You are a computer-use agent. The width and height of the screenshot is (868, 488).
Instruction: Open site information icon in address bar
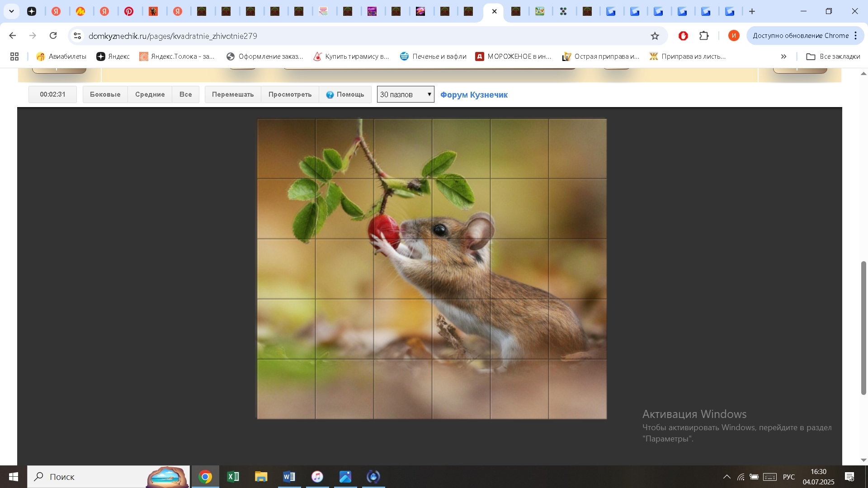click(x=78, y=36)
